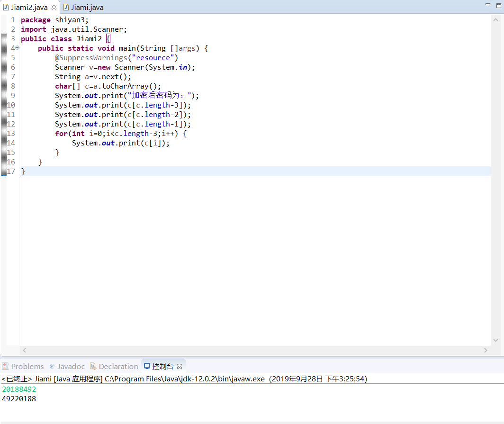
Task: Switch to the Jiami2.java editor tab
Action: 29,8
